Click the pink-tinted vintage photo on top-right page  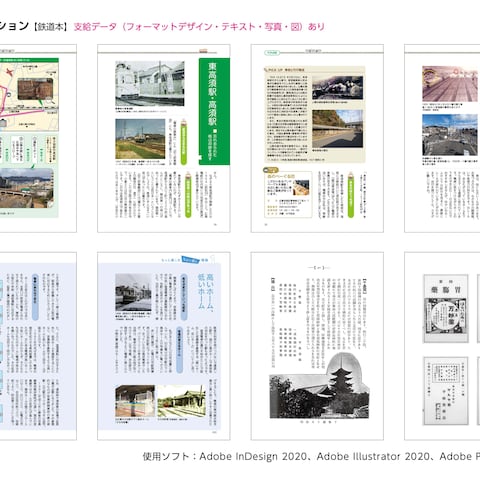[x=451, y=84]
